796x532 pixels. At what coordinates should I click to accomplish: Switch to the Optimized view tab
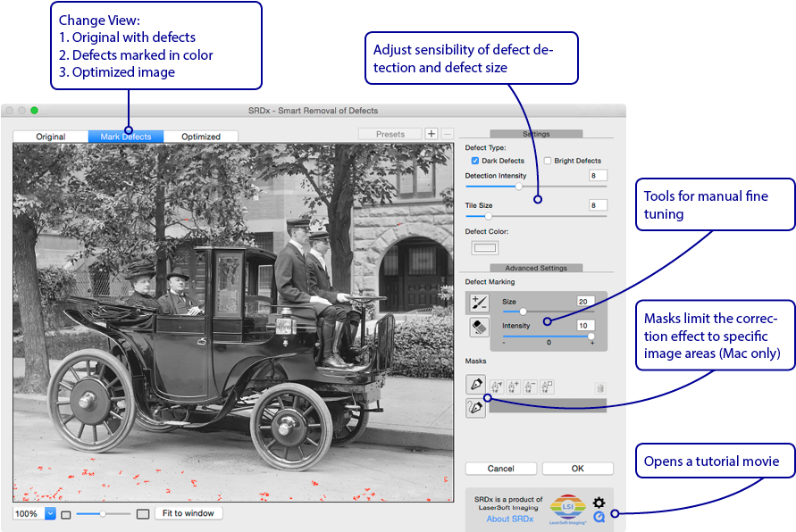click(201, 137)
